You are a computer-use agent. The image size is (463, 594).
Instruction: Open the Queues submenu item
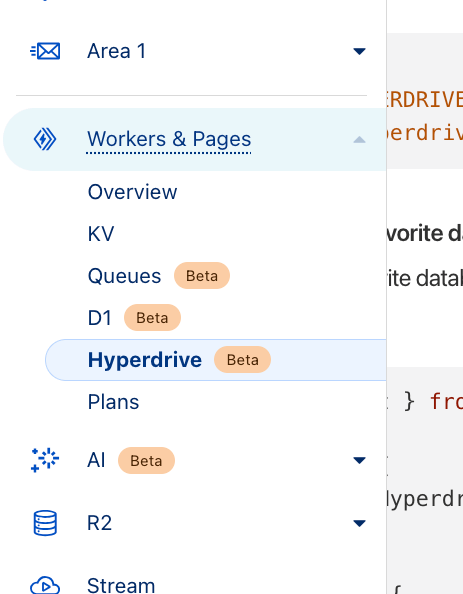point(124,276)
